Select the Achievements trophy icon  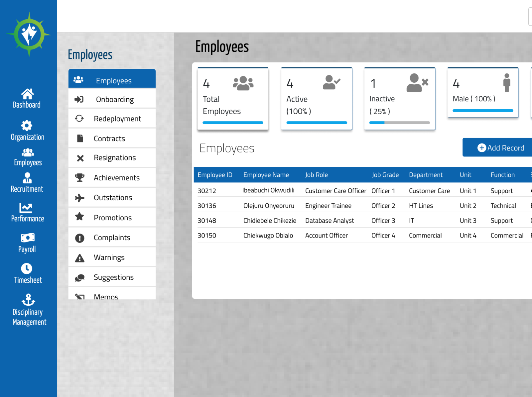click(x=79, y=177)
